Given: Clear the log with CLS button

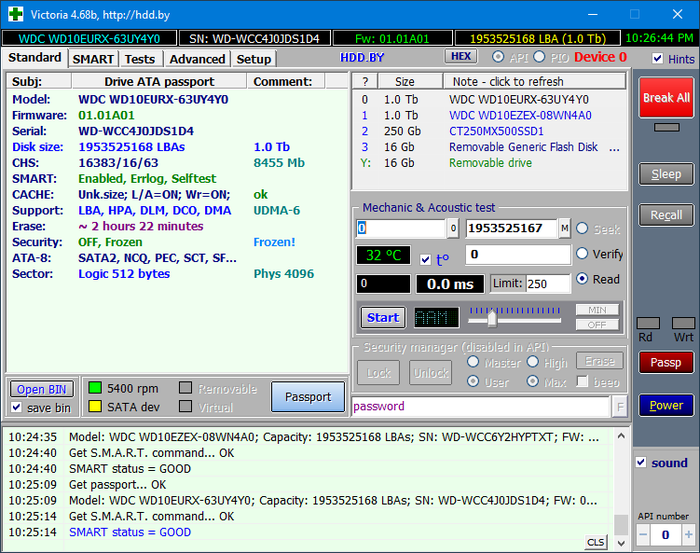Looking at the screenshot, I should pos(596,542).
